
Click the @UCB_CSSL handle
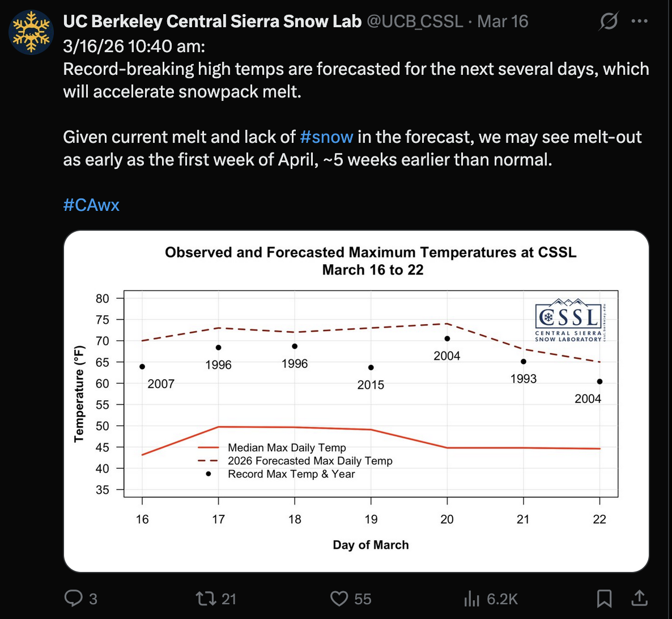tap(415, 22)
